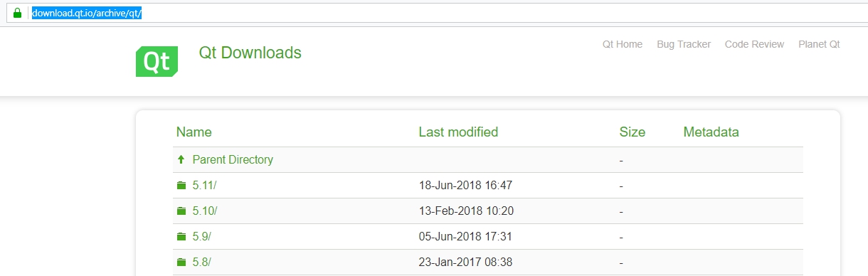Click the green padlock security icon
This screenshot has width=868, height=276.
pyautogui.click(x=17, y=13)
